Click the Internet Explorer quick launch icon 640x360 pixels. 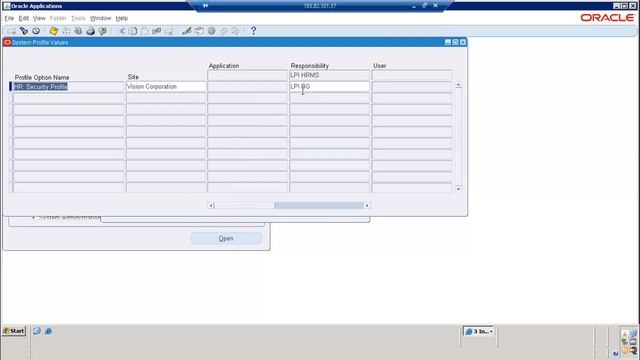(48, 331)
